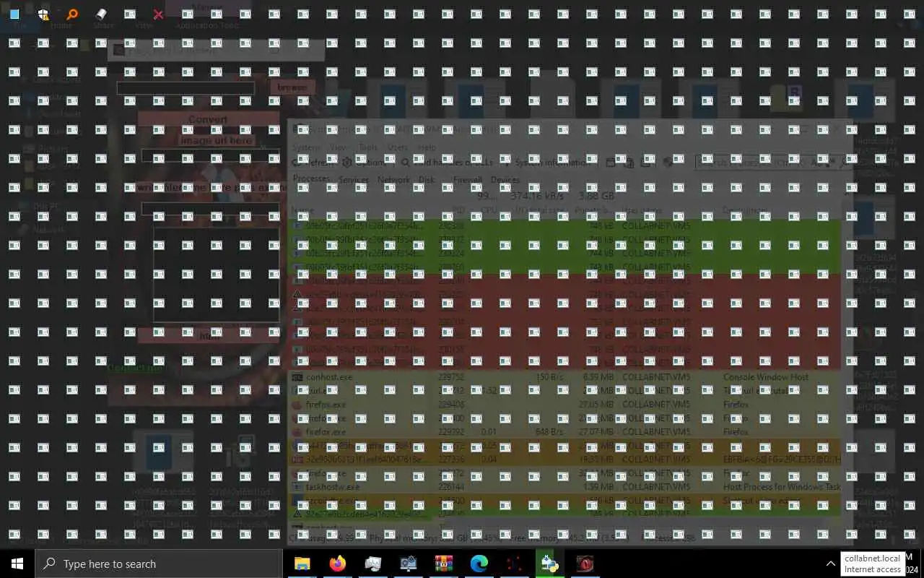
Task: Click Find handles or DLLs
Action: pyautogui.click(x=447, y=163)
